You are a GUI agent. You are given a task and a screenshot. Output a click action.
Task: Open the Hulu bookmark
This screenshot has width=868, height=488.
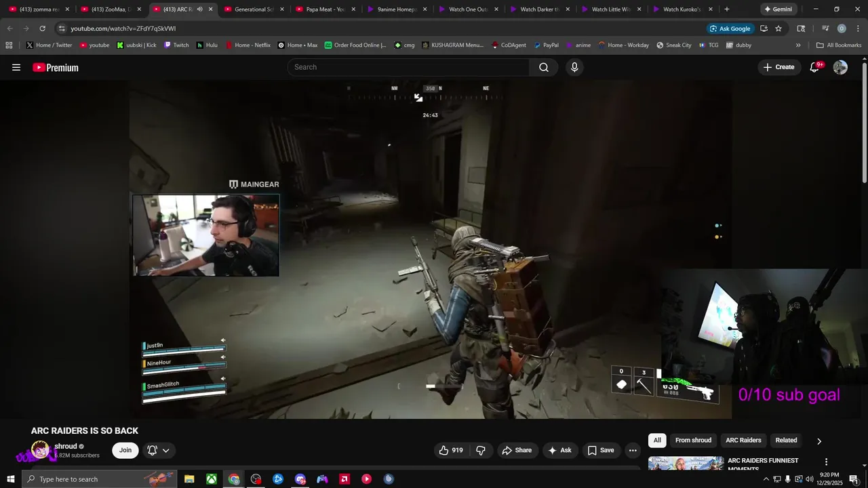coord(208,45)
